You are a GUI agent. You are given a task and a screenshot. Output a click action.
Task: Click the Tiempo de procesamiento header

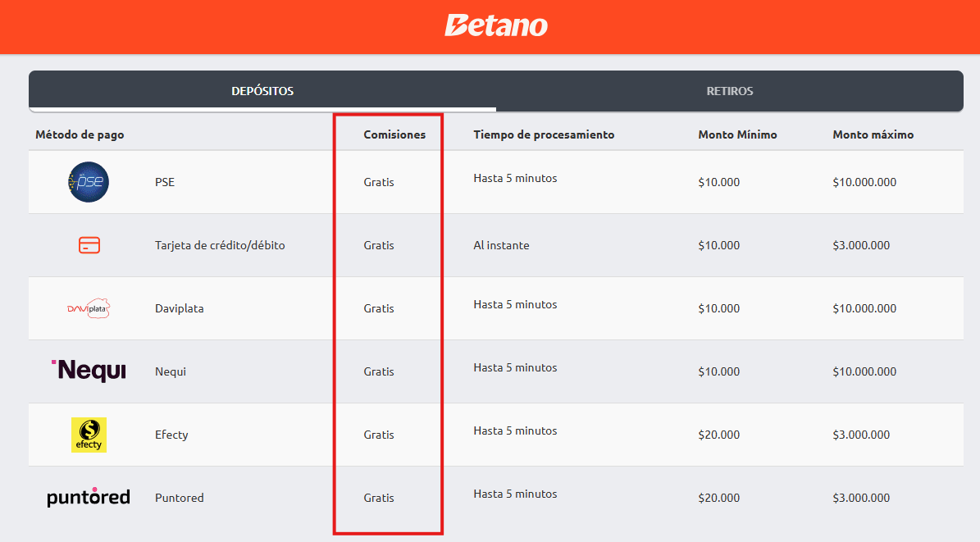coord(544,134)
